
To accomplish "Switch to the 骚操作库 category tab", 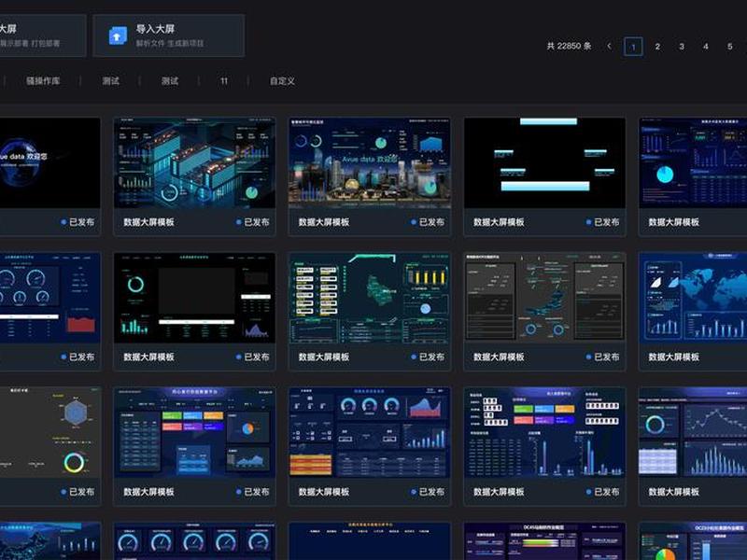I will (43, 81).
